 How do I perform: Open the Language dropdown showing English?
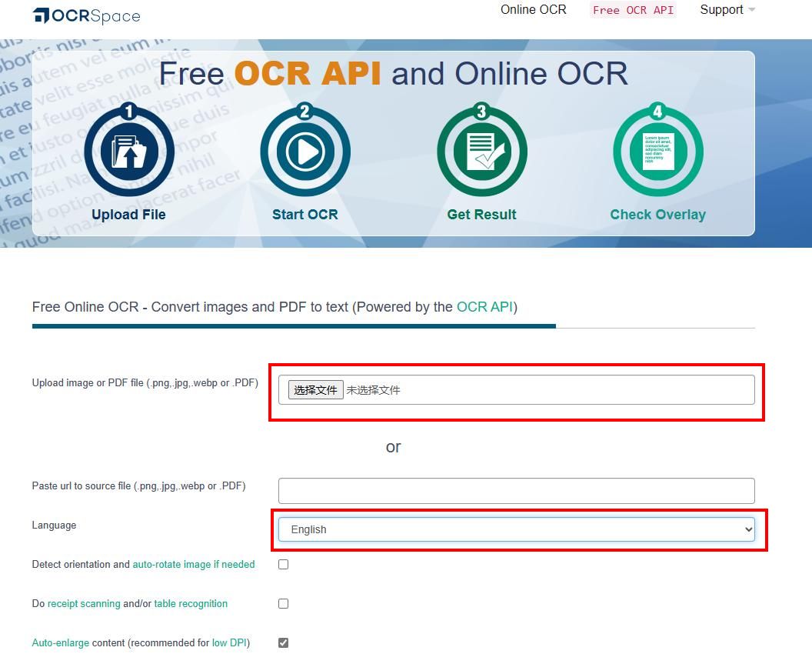[x=516, y=529]
